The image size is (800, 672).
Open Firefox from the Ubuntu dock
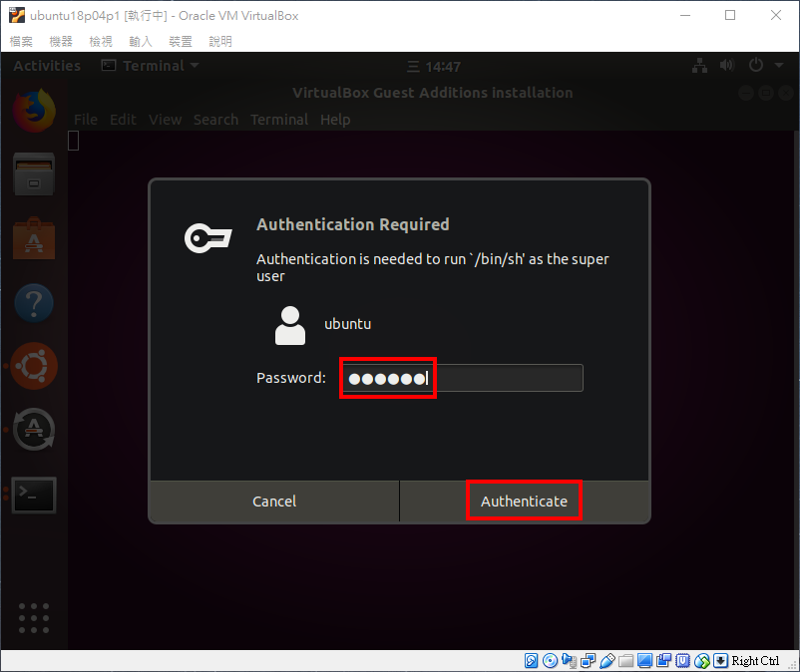[x=34, y=111]
